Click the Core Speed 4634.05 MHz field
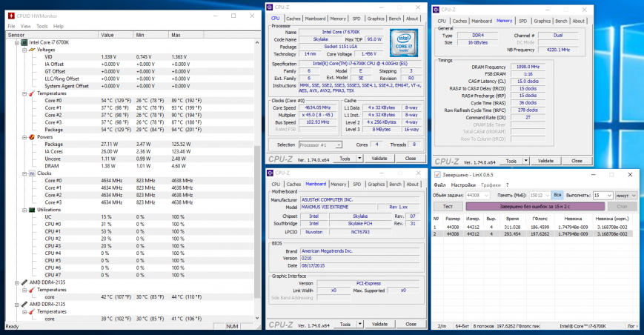 click(x=318, y=107)
